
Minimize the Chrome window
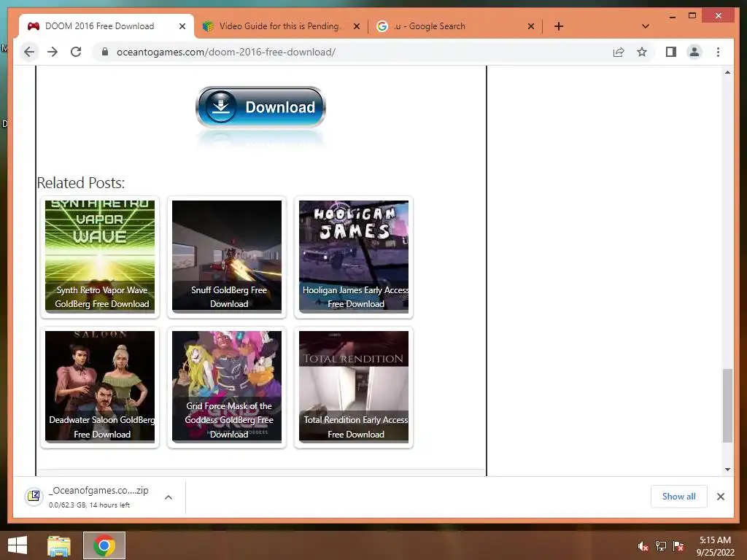click(672, 16)
